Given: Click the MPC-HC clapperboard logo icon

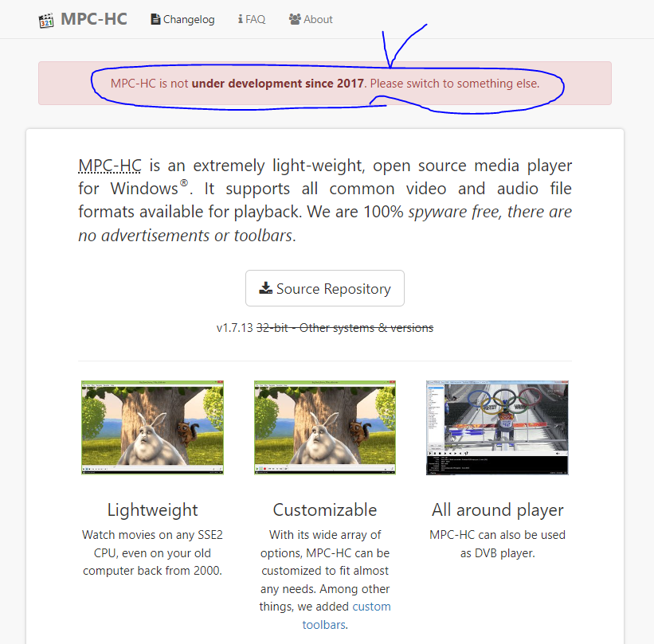Looking at the screenshot, I should 46,21.
